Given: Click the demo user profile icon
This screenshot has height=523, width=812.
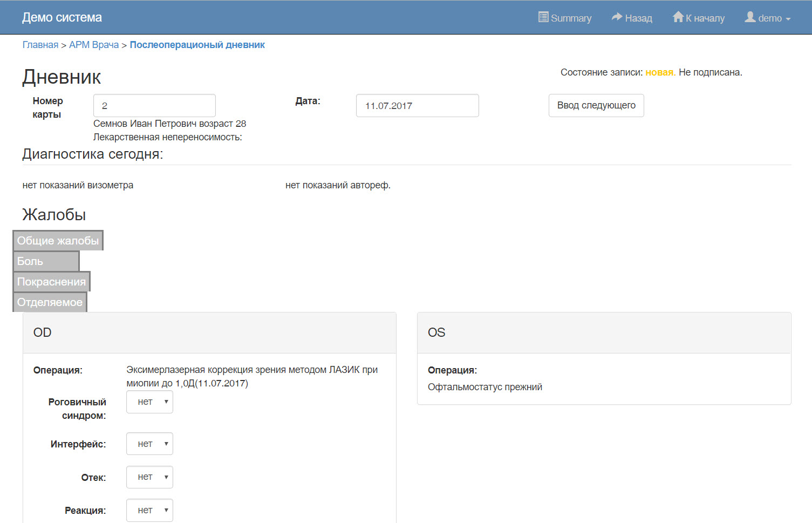Looking at the screenshot, I should click(750, 17).
